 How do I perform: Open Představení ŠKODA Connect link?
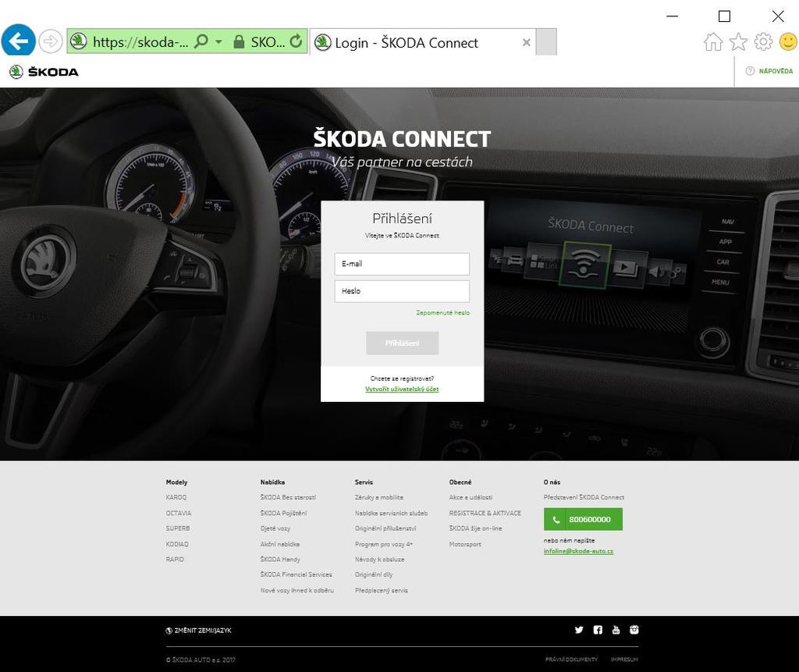(x=584, y=497)
